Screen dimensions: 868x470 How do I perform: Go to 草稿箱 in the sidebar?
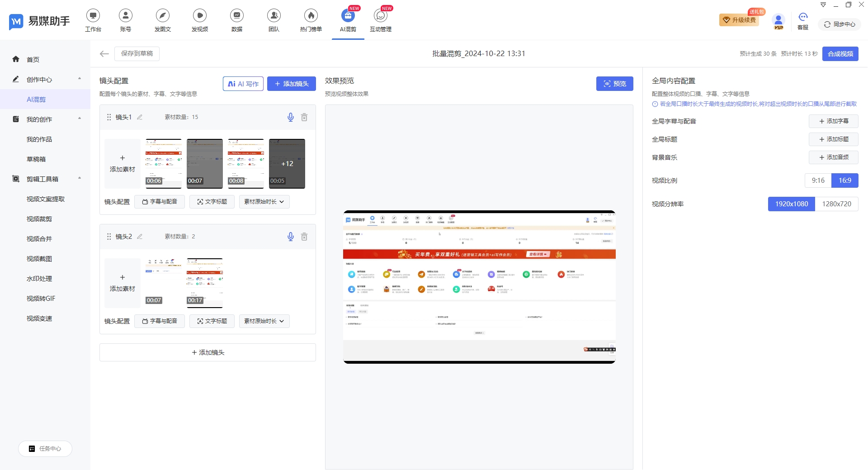click(x=36, y=159)
